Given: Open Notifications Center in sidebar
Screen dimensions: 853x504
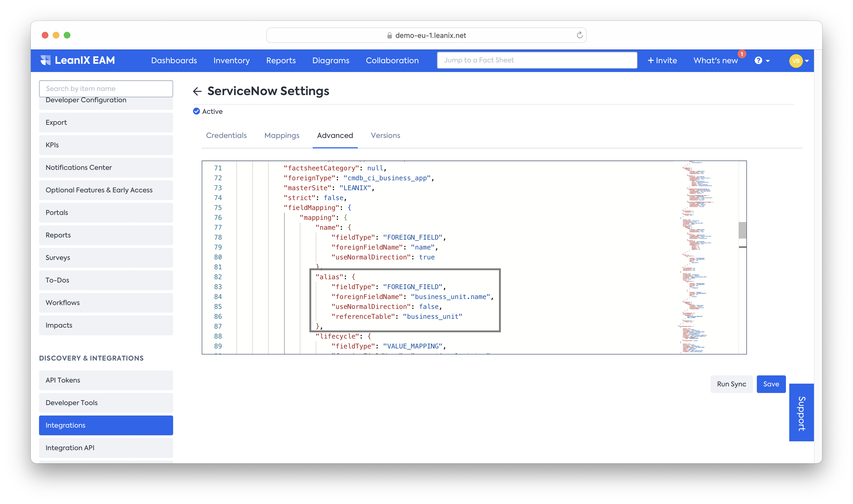Looking at the screenshot, I should [106, 167].
